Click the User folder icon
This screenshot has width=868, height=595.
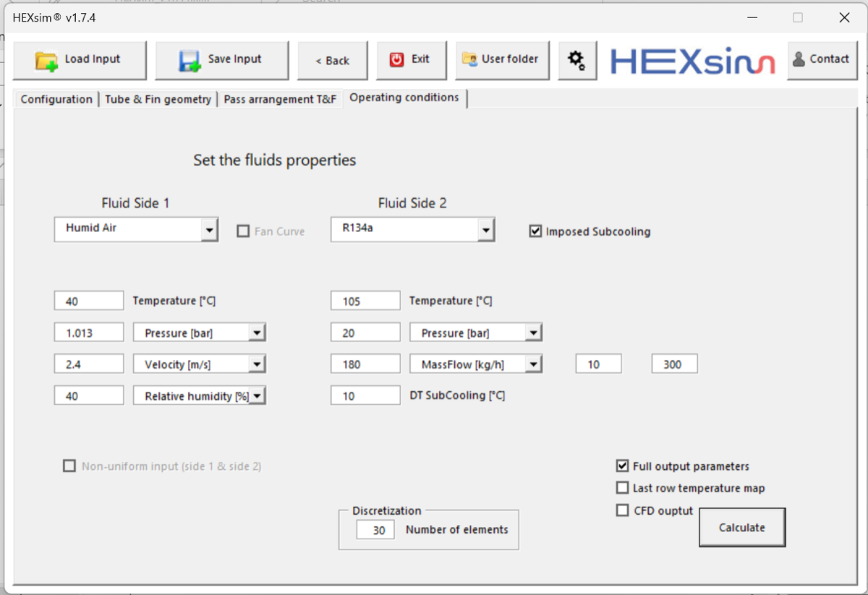[469, 59]
